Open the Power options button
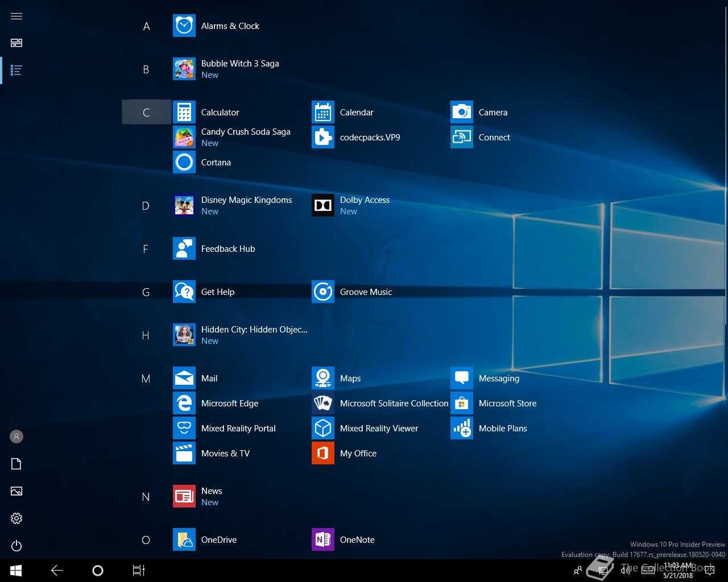 point(16,546)
